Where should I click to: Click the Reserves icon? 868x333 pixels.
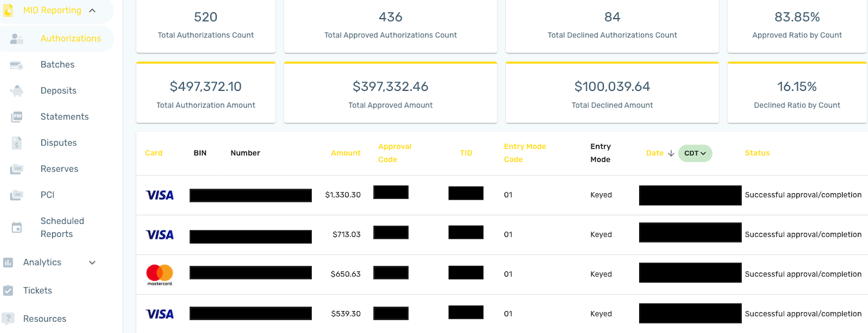click(17, 169)
